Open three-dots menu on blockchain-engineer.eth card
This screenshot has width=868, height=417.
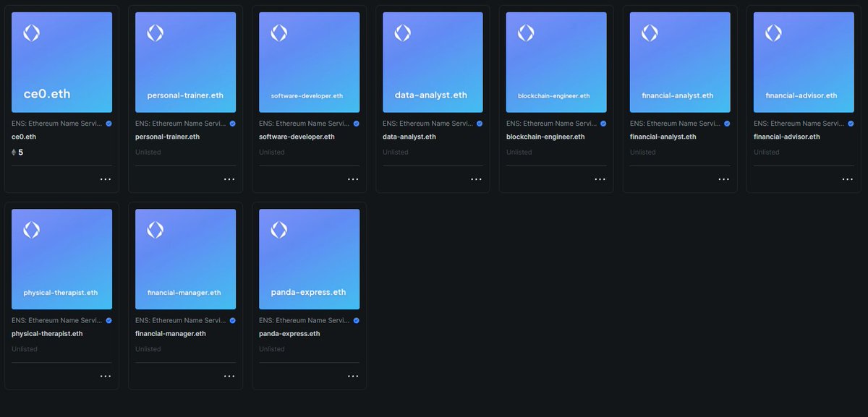coord(600,179)
